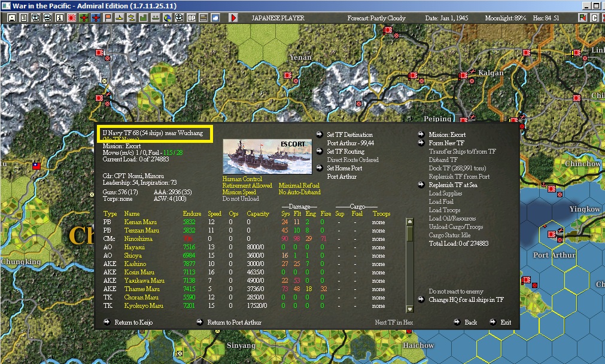Select Set TF Routing option

346,151
